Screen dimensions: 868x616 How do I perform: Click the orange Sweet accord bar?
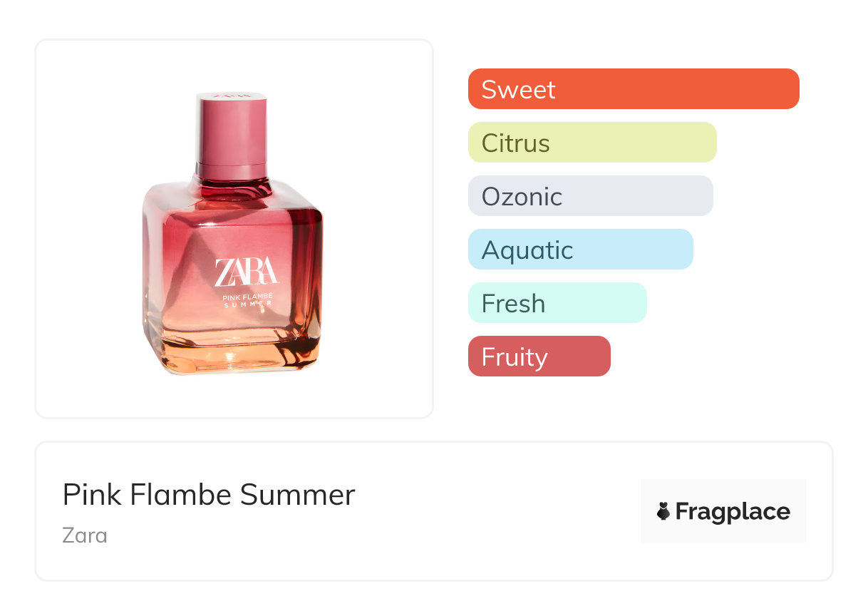[x=633, y=89]
